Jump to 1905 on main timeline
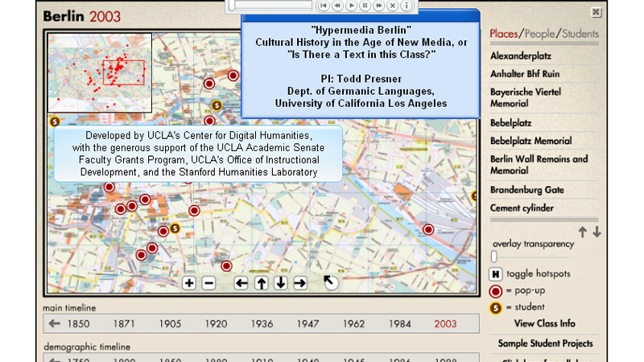 coord(170,324)
